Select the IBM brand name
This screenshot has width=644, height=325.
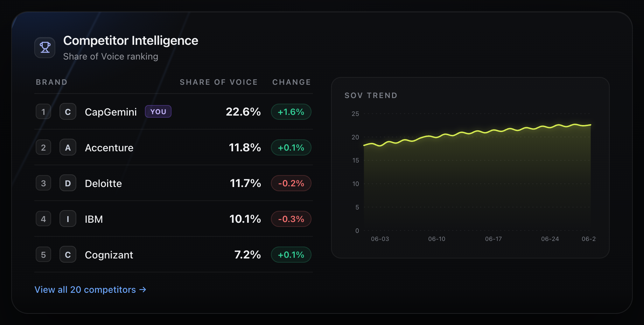coord(94,219)
